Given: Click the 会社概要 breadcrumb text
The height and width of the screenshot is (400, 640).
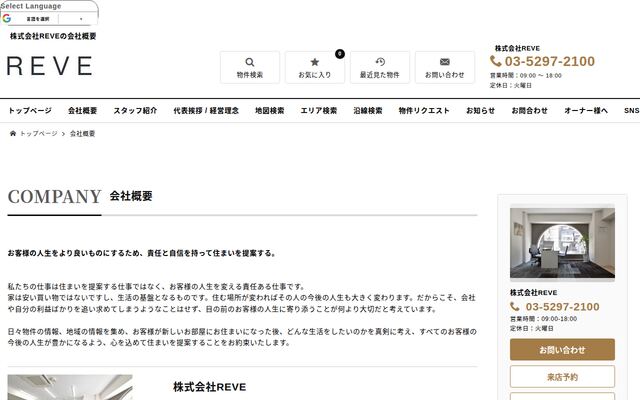Looking at the screenshot, I should tap(82, 133).
